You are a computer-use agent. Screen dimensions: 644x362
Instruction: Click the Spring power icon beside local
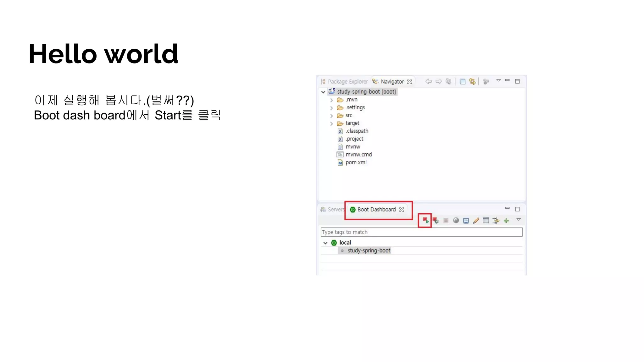[x=334, y=243]
